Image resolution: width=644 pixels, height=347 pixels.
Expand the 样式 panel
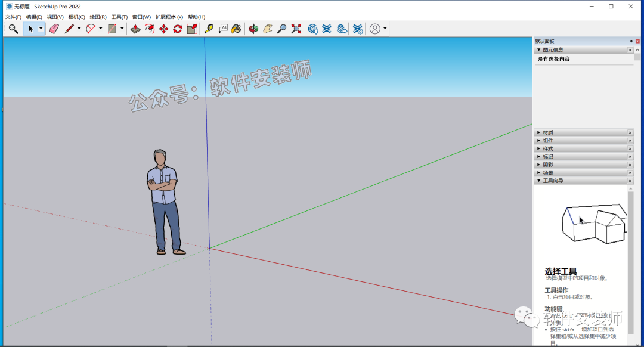click(x=539, y=148)
